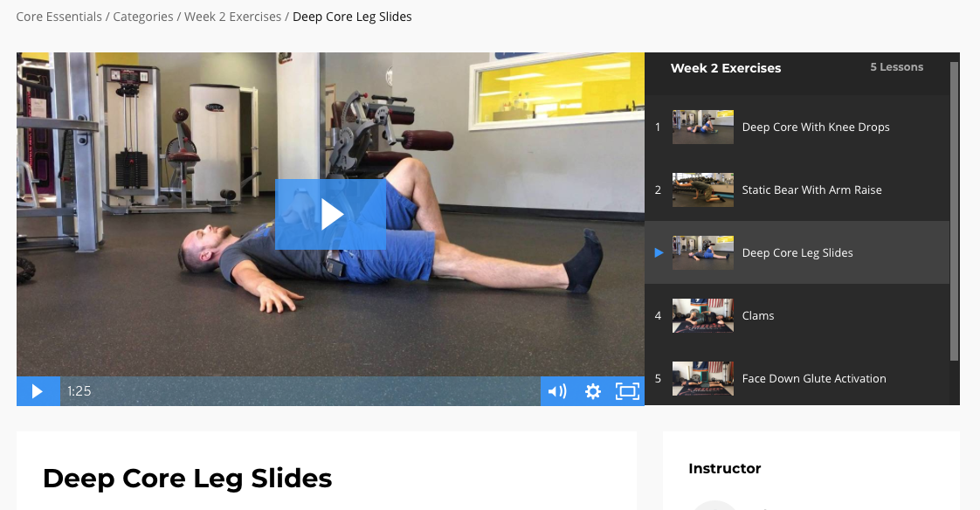Click the blue now-playing arrow beside Deep Core Leg Slides
Viewport: 980px width, 510px height.
659,252
